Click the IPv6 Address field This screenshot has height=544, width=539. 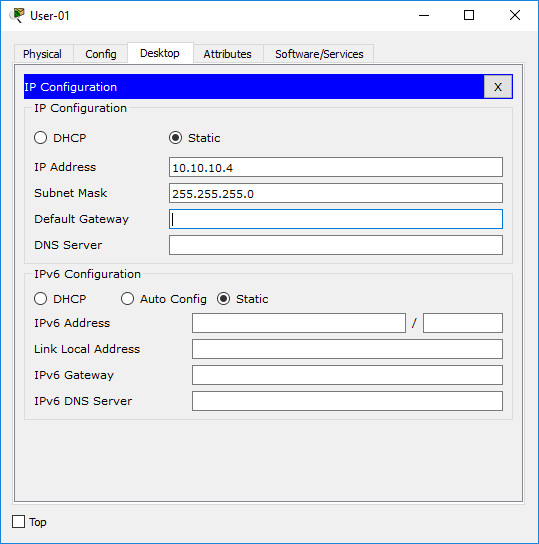click(299, 323)
